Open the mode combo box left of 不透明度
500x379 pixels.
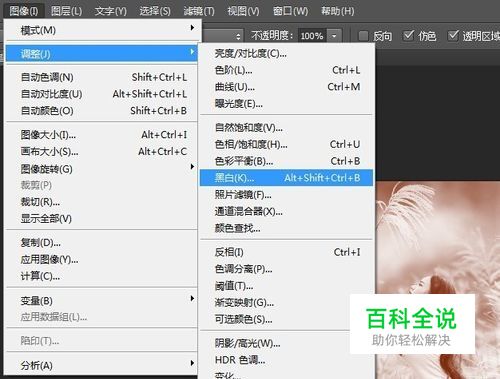coord(222,36)
